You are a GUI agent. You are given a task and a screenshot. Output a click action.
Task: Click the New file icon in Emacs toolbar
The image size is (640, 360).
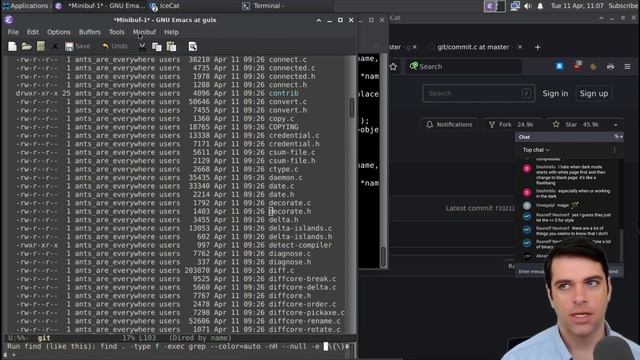click(12, 47)
